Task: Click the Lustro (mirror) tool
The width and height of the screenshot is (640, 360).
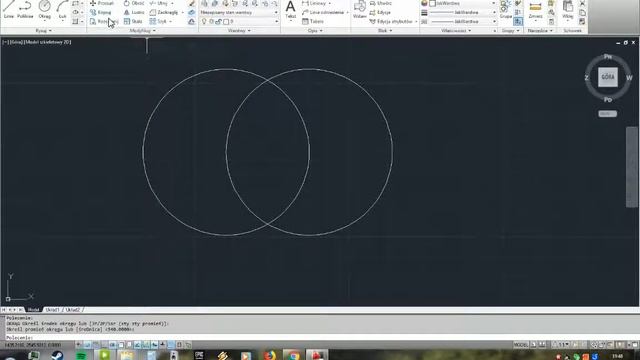Action: point(134,12)
